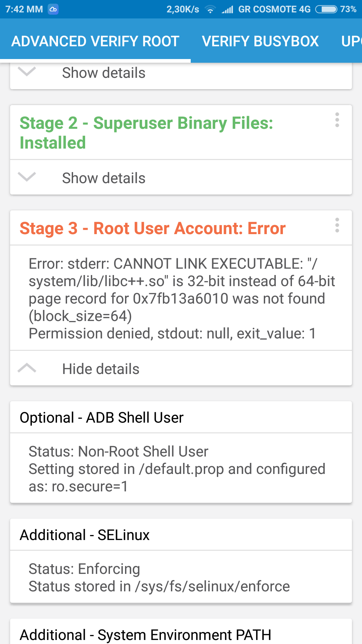Open Stage 3 card three-dot menu

[x=337, y=225]
